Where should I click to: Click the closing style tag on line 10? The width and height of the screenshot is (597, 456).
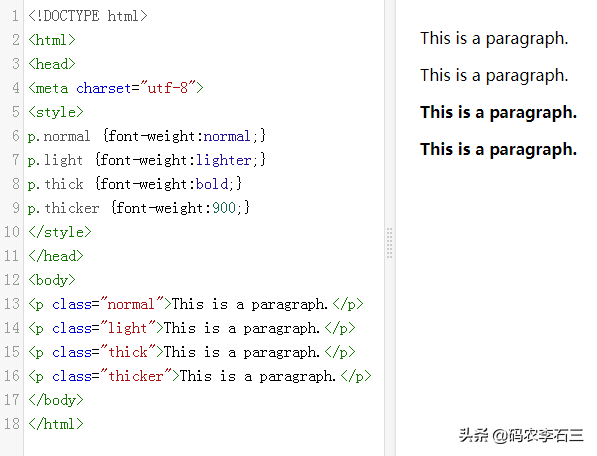pyautogui.click(x=60, y=232)
